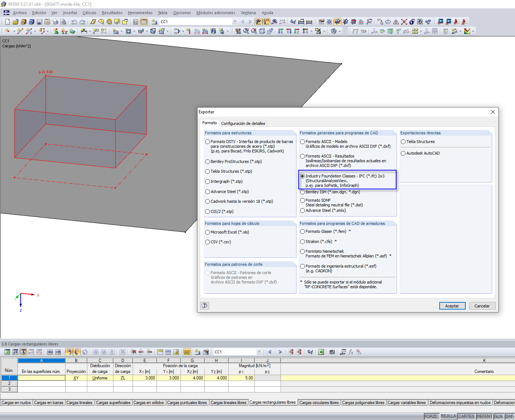The image size is (515, 420).
Task: Export table to Excel icon
Action: click(321, 352)
